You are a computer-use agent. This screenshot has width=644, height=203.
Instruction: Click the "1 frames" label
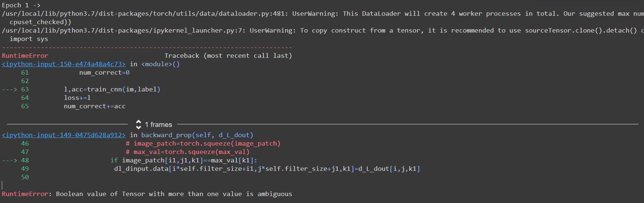[x=158, y=125]
